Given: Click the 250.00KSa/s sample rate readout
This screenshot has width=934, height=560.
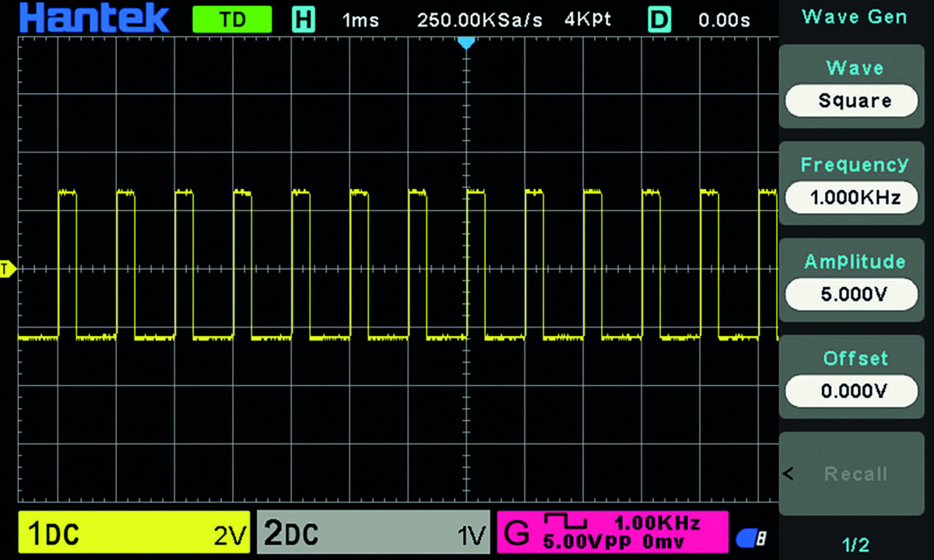Looking at the screenshot, I should 479,20.
